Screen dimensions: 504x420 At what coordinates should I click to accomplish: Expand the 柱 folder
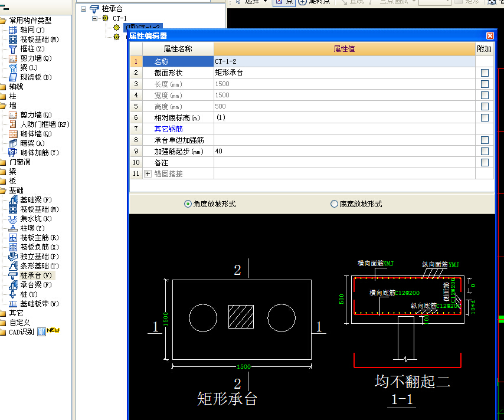3,96
